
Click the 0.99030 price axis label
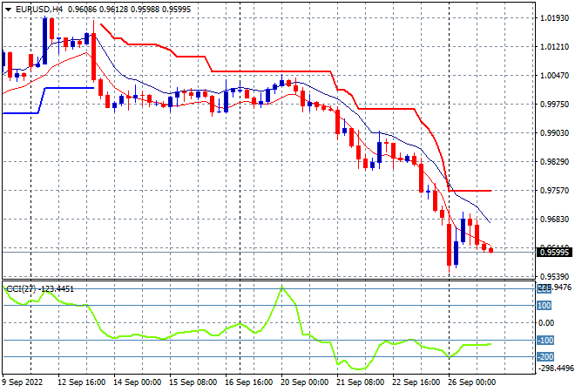tap(554, 132)
